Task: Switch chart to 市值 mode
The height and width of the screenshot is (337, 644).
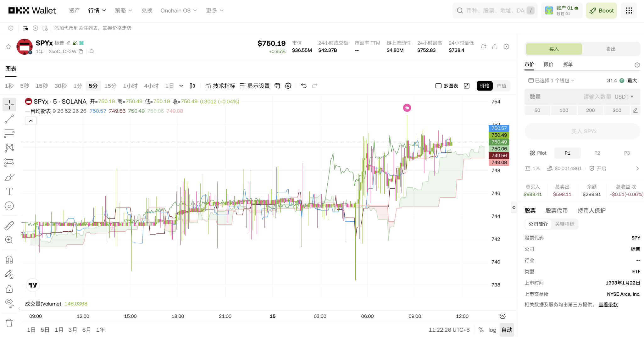Action: [x=502, y=86]
